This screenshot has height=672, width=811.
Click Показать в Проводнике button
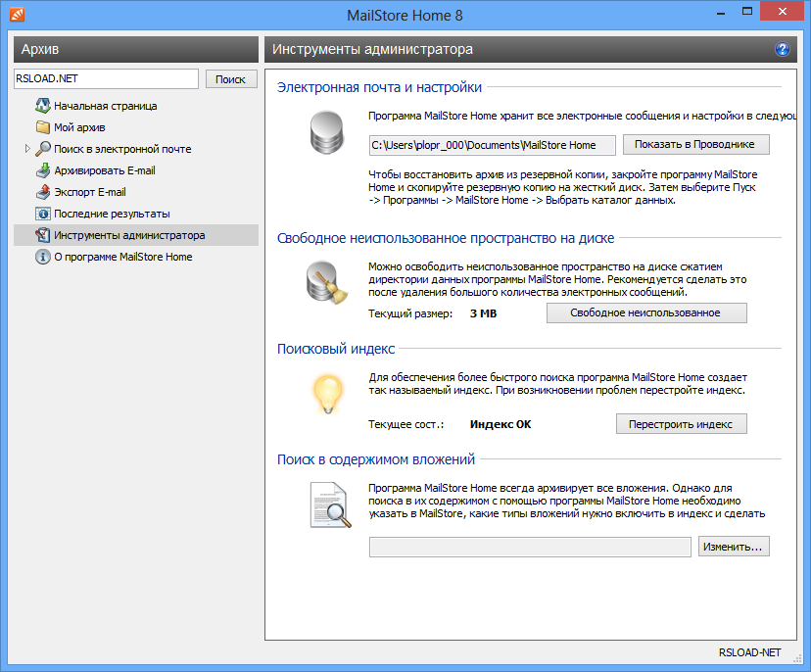(695, 144)
